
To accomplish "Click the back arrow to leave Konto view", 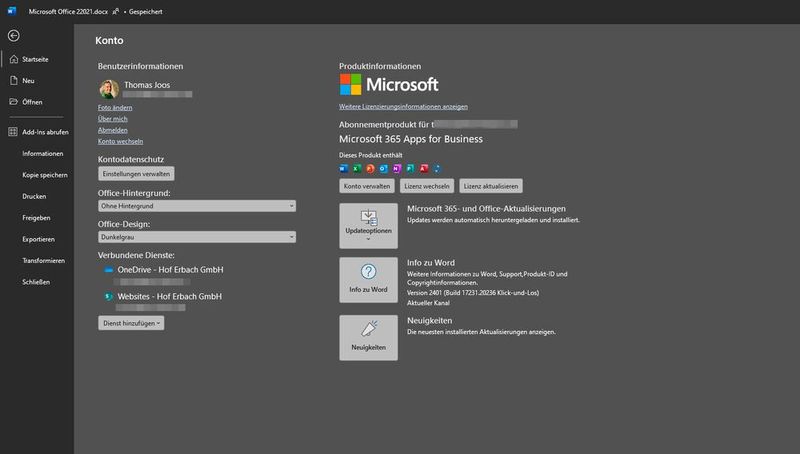I will click(14, 36).
